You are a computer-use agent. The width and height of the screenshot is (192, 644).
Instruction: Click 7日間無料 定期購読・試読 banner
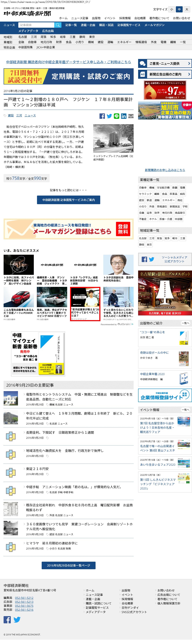pos(68,77)
